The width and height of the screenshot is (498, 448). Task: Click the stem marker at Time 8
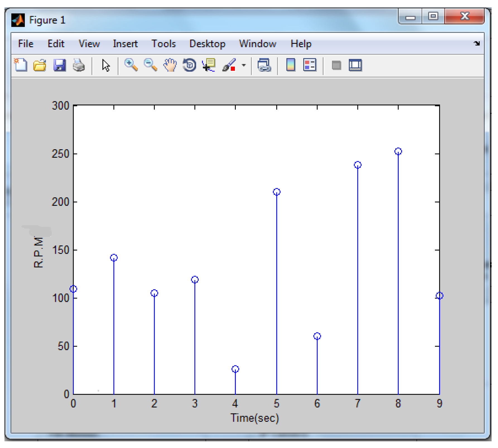click(398, 151)
